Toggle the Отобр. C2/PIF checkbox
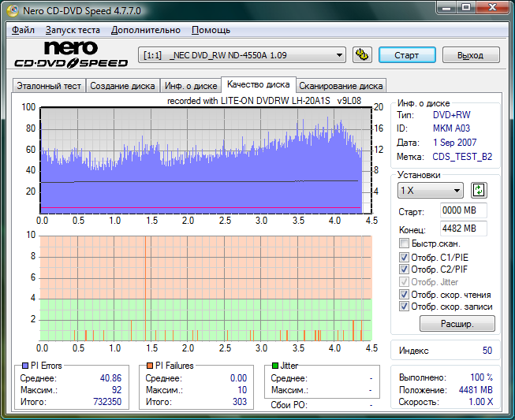The height and width of the screenshot is (420, 515). click(x=405, y=269)
